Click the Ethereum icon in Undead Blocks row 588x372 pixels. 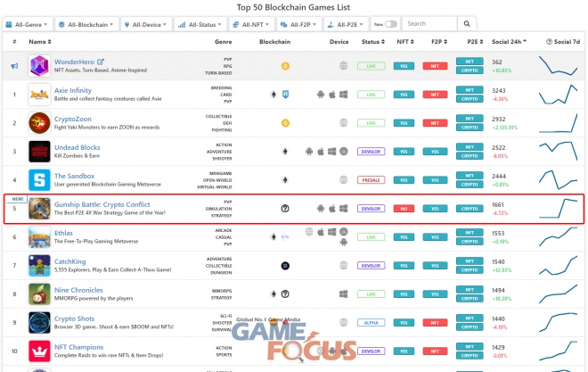click(285, 152)
